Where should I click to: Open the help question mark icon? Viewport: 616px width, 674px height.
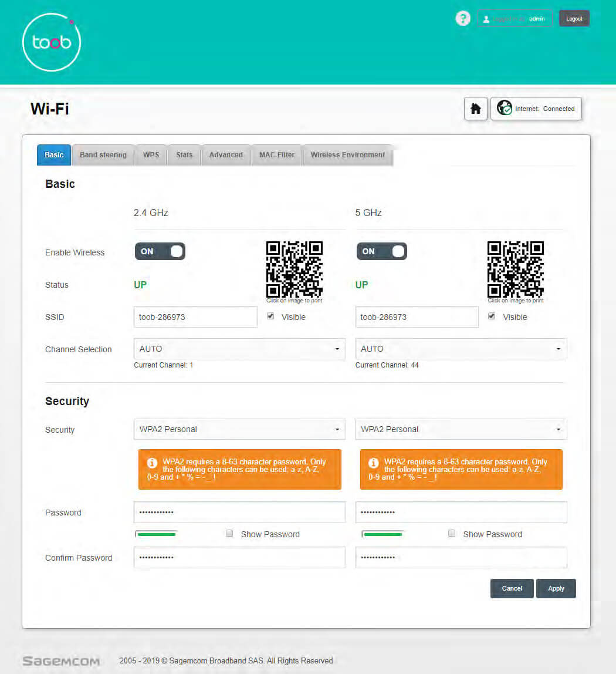click(463, 19)
